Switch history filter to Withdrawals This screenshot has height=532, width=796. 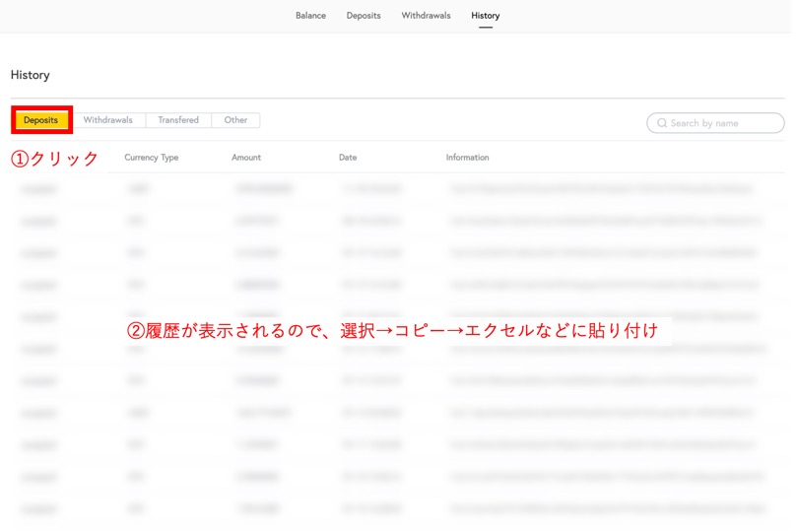[108, 120]
